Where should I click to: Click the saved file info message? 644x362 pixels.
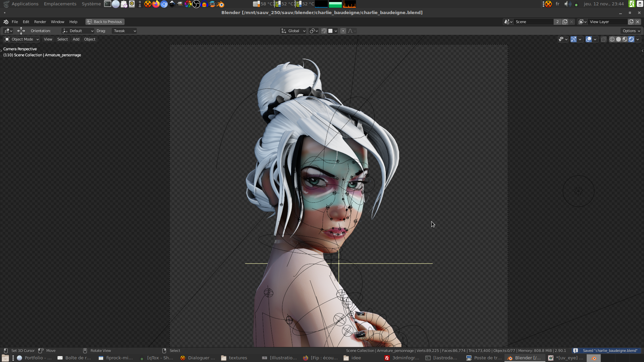click(x=606, y=351)
